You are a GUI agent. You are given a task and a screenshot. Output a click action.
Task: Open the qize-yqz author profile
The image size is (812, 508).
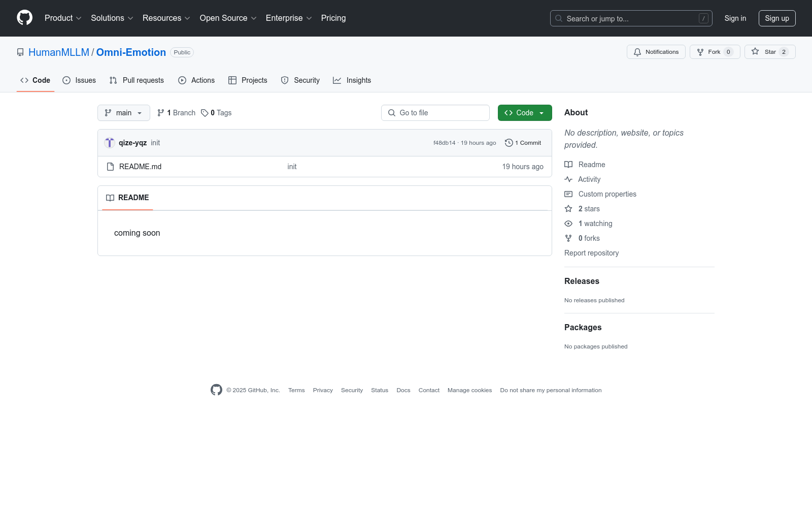point(133,143)
